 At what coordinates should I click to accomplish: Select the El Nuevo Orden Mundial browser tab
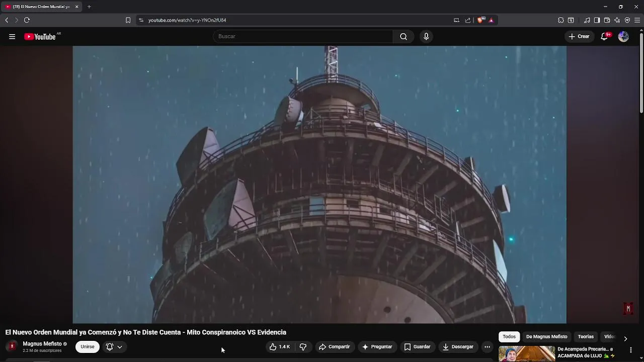41,7
